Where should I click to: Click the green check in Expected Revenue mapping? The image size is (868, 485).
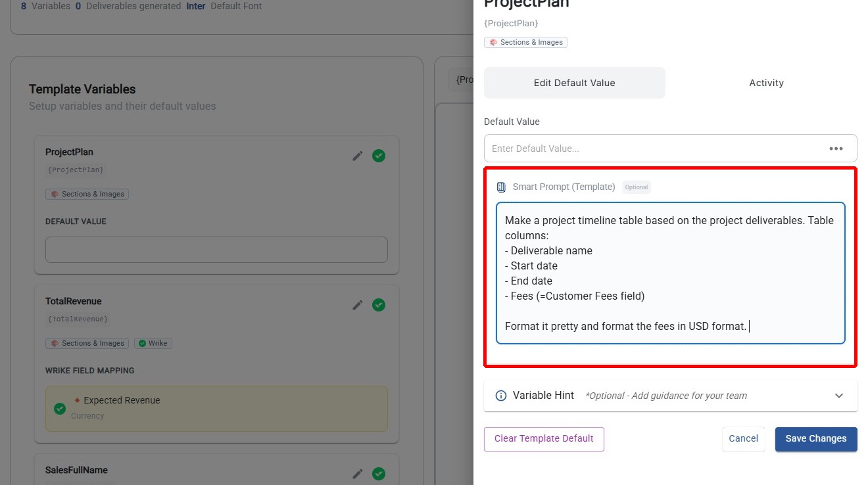(x=60, y=408)
